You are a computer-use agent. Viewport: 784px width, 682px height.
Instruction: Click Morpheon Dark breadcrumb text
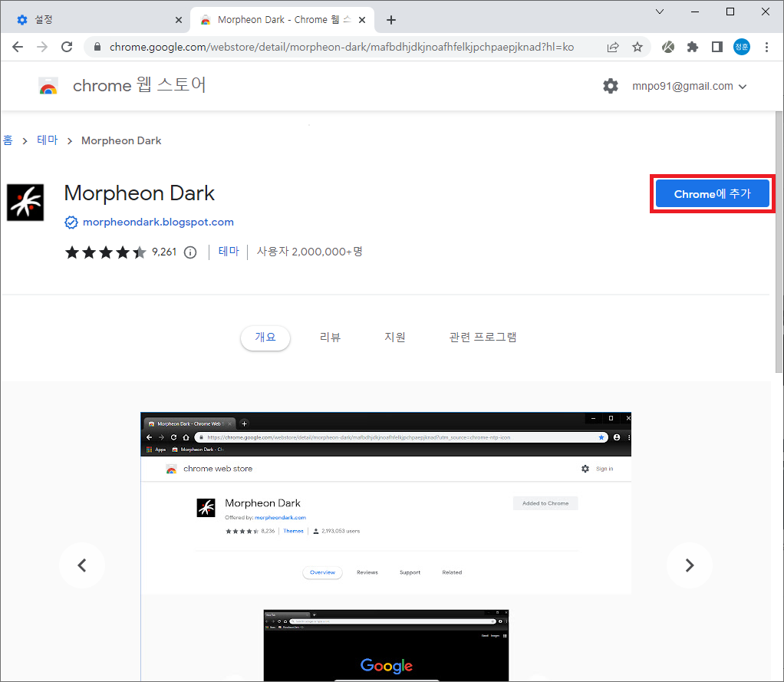[x=121, y=140]
